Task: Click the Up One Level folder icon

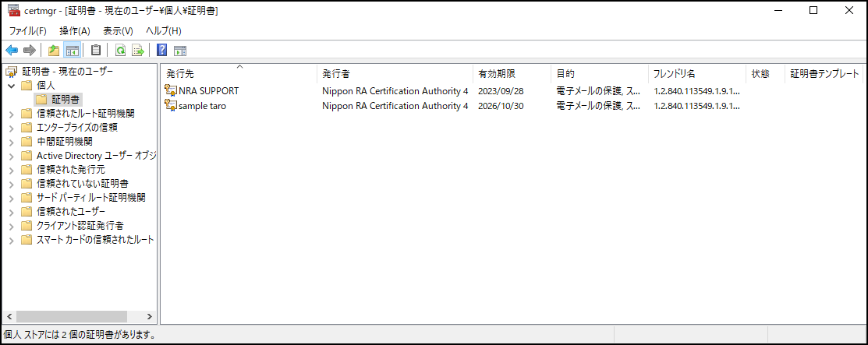Action: [x=53, y=51]
